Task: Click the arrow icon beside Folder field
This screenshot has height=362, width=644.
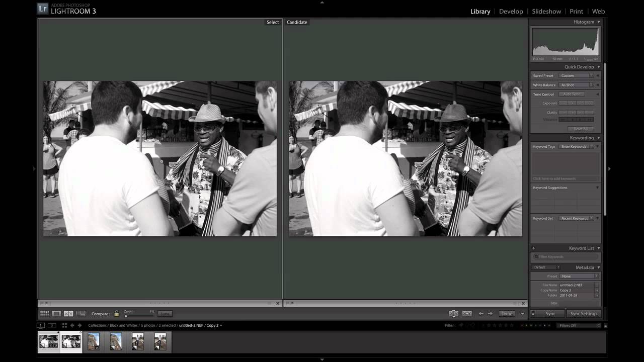Action: pyautogui.click(x=597, y=295)
